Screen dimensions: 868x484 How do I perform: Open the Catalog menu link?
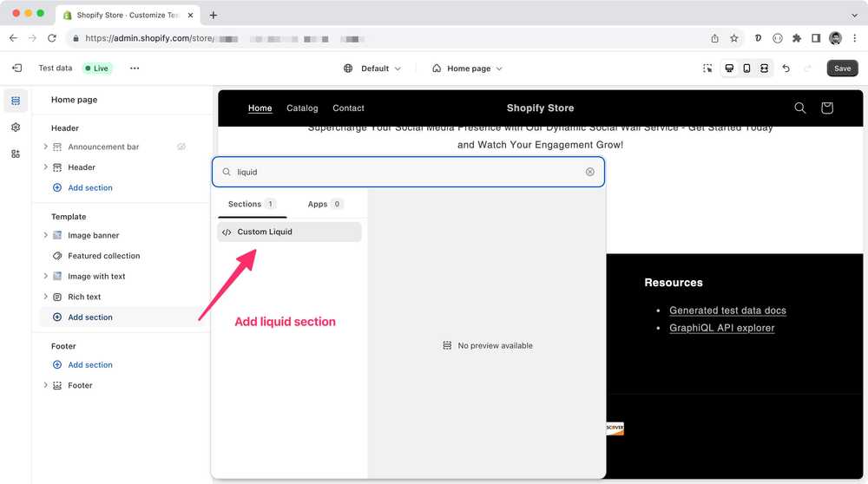302,108
